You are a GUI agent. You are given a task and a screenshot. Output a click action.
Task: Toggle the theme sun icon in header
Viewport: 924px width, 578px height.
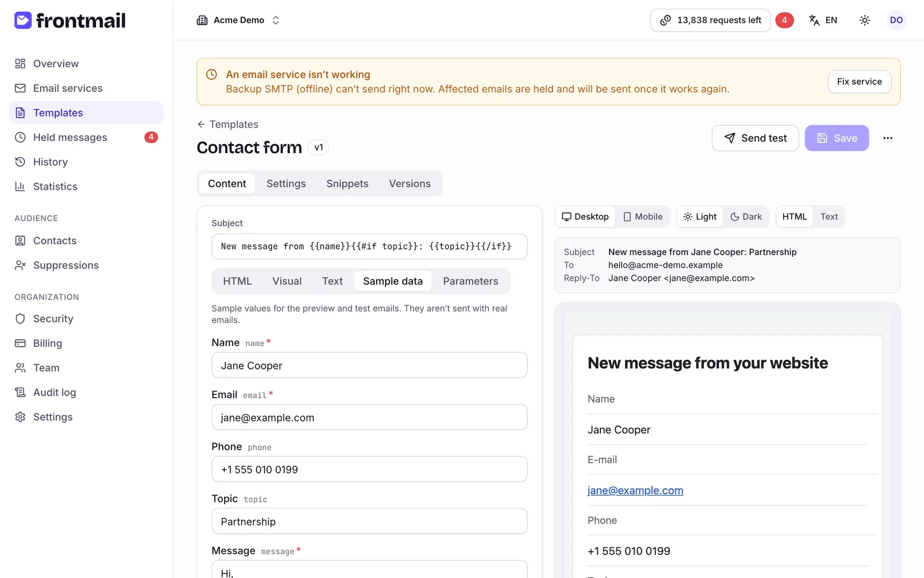point(865,20)
